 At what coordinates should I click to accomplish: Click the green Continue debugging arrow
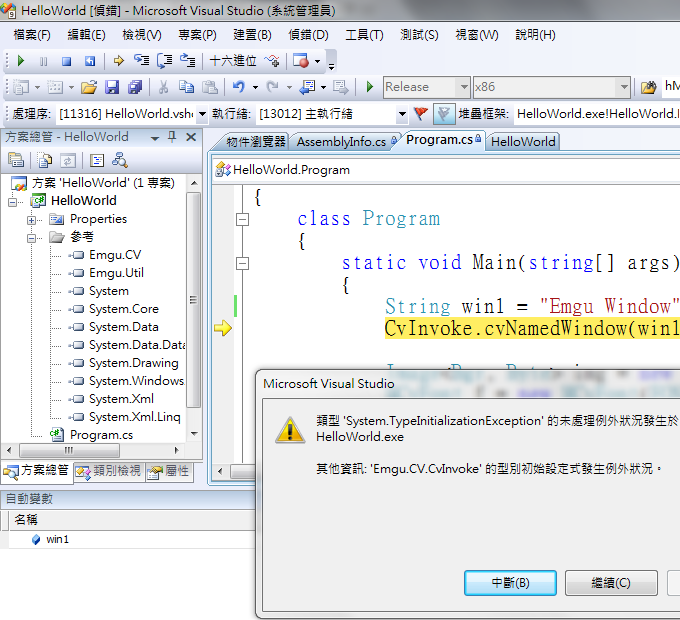pos(20,61)
